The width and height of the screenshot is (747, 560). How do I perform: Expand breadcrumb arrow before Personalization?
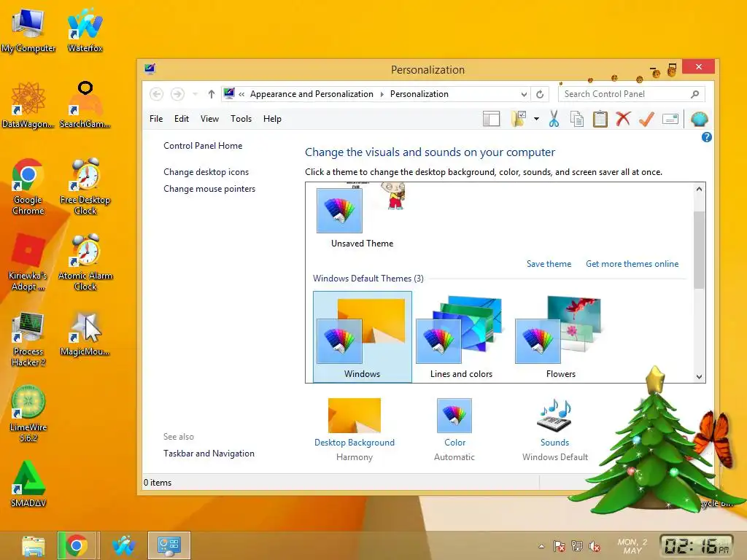(382, 94)
